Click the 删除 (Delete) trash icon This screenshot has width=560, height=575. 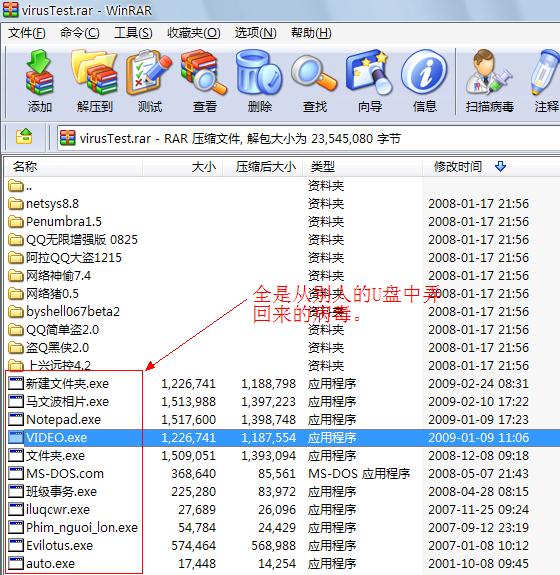coord(260,81)
